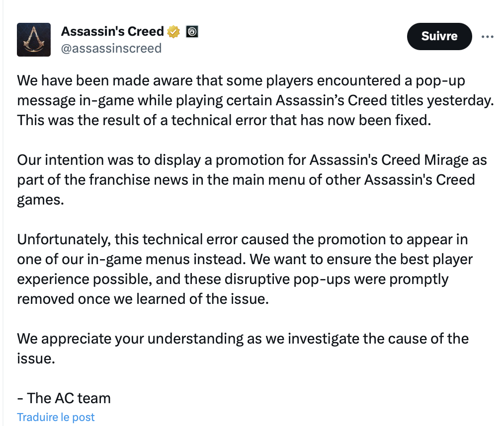Viewport: 504px width, 426px height.
Task: Click the paragraph starting "Unfortunately, this technical error"
Action: pos(245,269)
